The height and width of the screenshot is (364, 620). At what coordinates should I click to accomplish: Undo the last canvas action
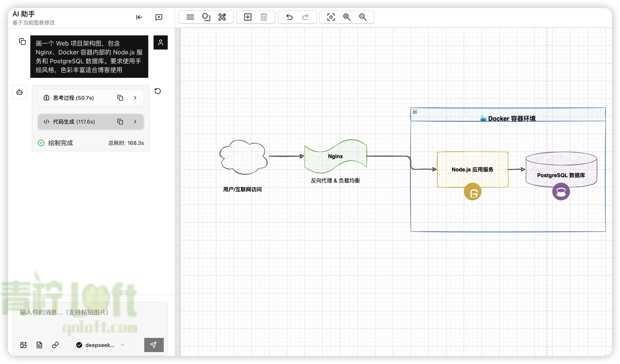tap(289, 17)
